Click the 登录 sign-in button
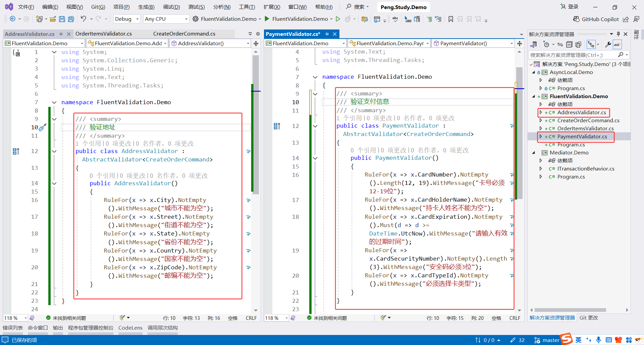The image size is (644, 345). pos(570,7)
